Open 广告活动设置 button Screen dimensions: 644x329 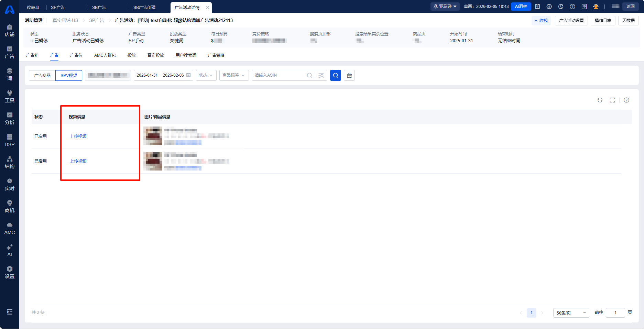click(x=571, y=21)
